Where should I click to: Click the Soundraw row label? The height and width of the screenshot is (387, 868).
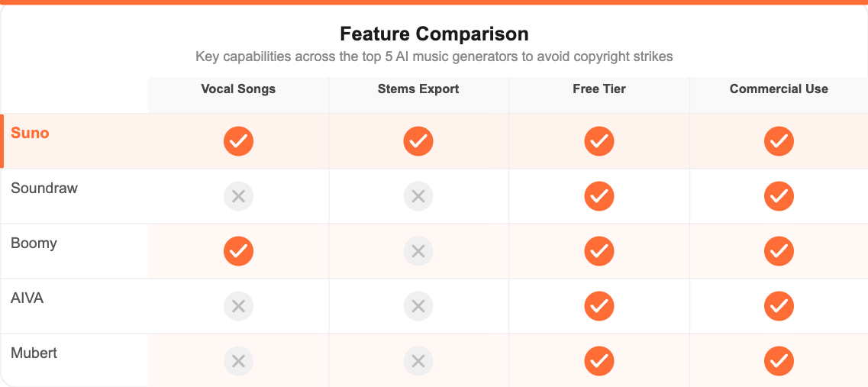coord(44,189)
